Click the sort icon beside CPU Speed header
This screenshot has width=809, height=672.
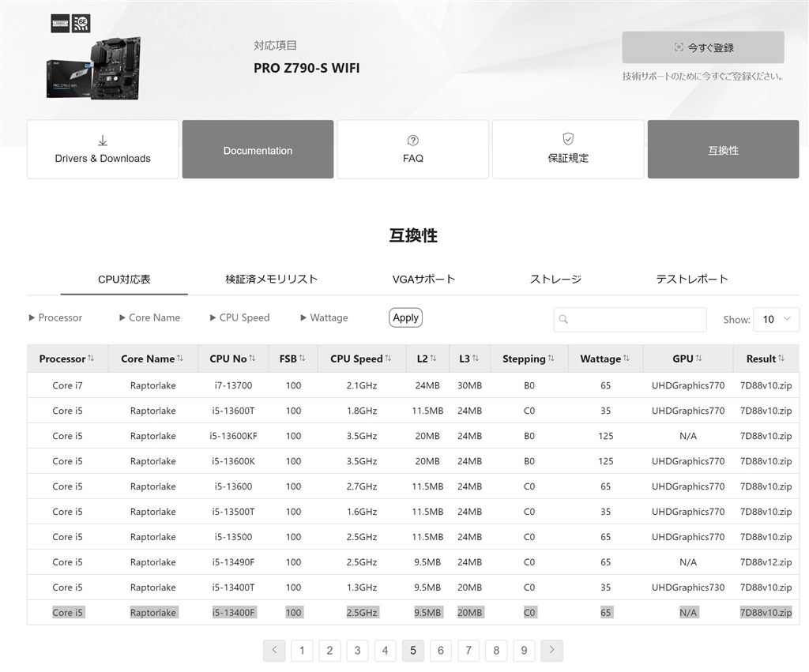[x=386, y=359]
